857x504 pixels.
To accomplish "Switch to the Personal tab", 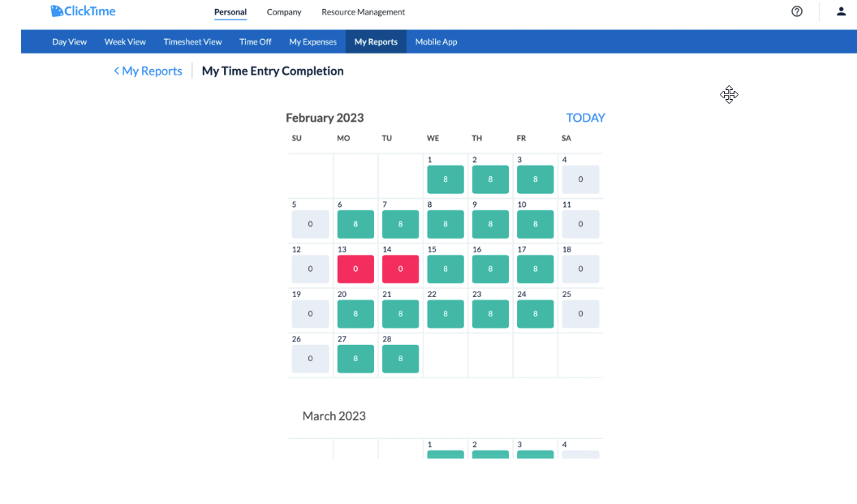I will [230, 12].
